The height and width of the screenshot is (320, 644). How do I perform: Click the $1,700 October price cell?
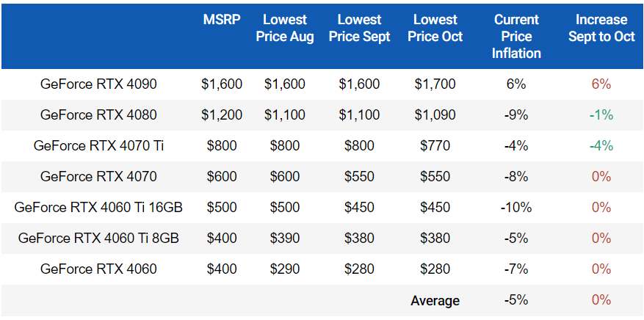pyautogui.click(x=435, y=84)
